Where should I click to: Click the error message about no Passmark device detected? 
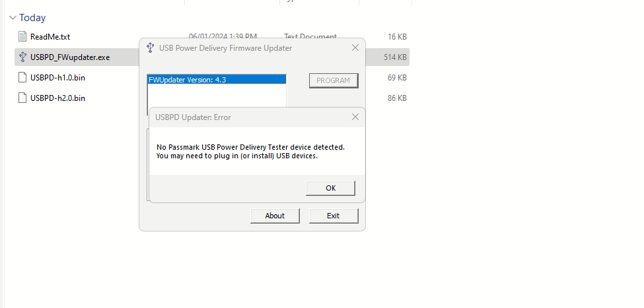pyautogui.click(x=250, y=151)
